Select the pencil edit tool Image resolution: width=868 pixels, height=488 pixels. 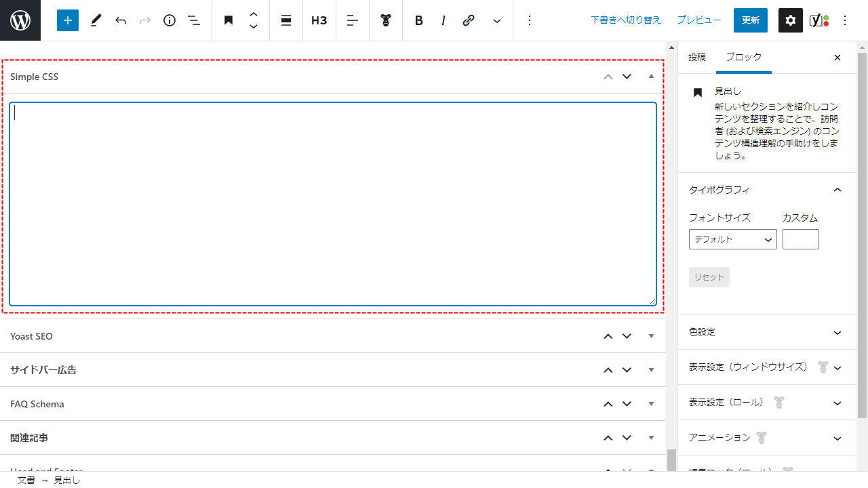pos(96,20)
